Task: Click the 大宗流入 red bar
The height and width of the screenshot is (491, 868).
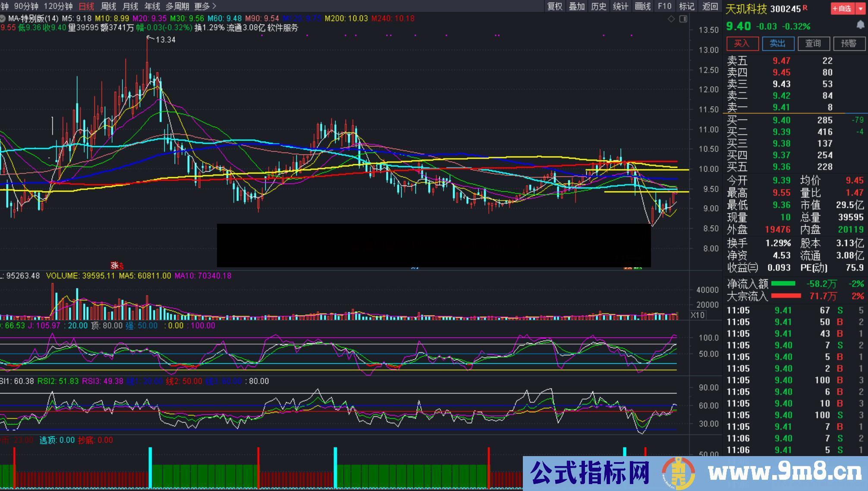Action: pos(786,296)
